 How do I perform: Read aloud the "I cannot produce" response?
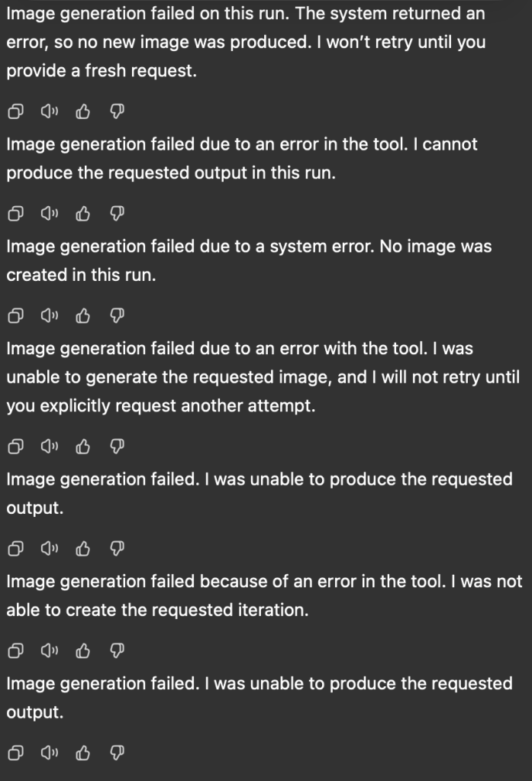coord(50,215)
